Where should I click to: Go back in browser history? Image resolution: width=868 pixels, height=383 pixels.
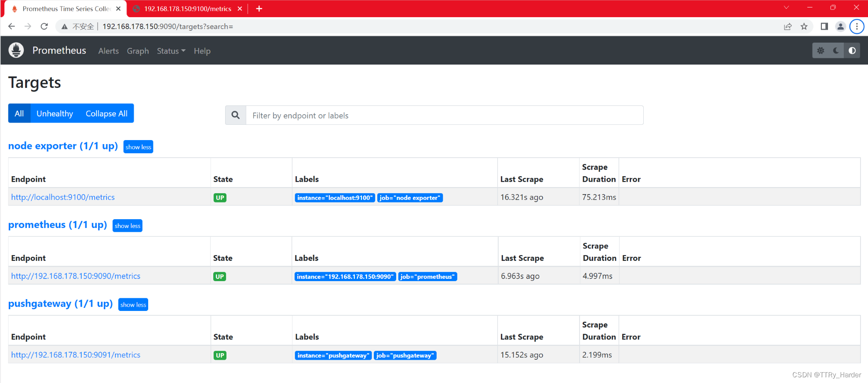tap(11, 26)
